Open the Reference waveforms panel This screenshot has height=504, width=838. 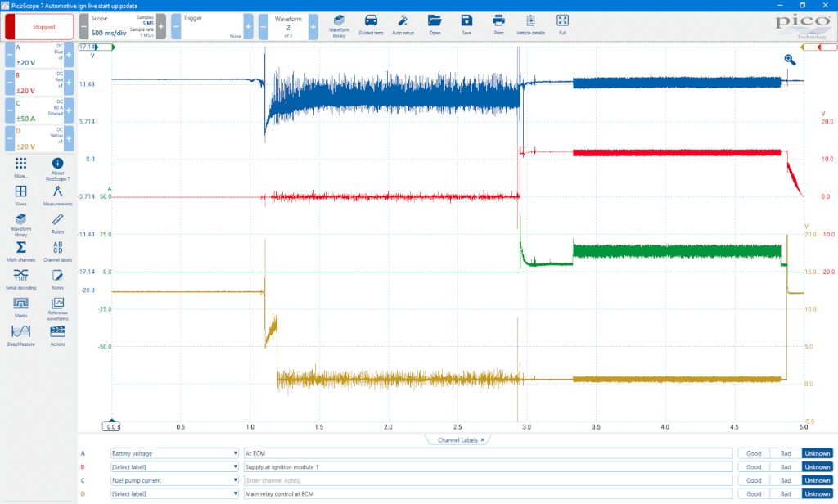click(58, 308)
